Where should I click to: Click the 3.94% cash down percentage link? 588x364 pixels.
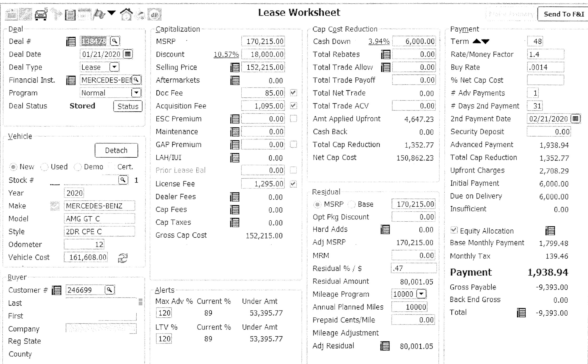379,41
